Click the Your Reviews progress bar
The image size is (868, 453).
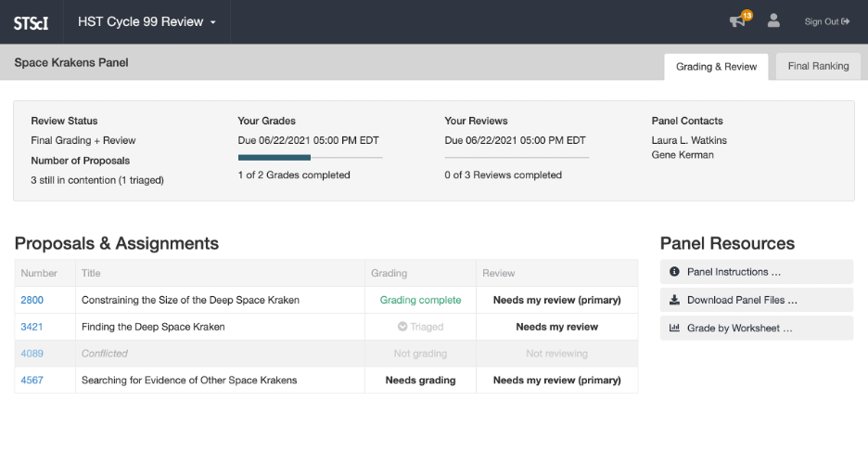pyautogui.click(x=517, y=158)
